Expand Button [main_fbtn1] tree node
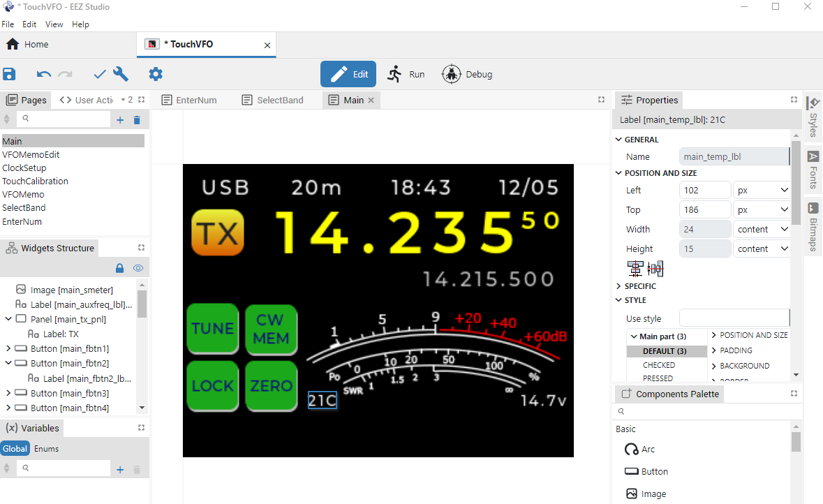 [x=8, y=348]
